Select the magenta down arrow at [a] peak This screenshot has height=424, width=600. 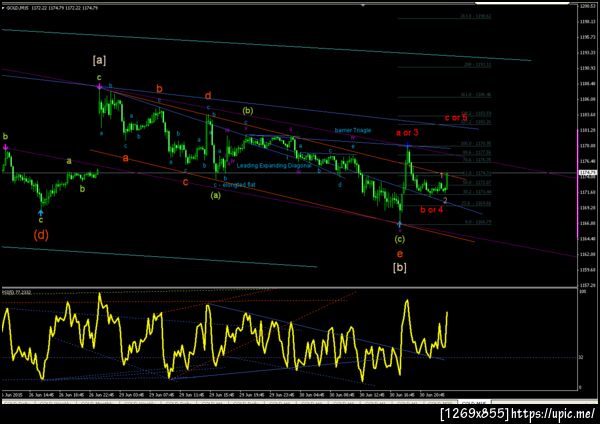(x=99, y=87)
